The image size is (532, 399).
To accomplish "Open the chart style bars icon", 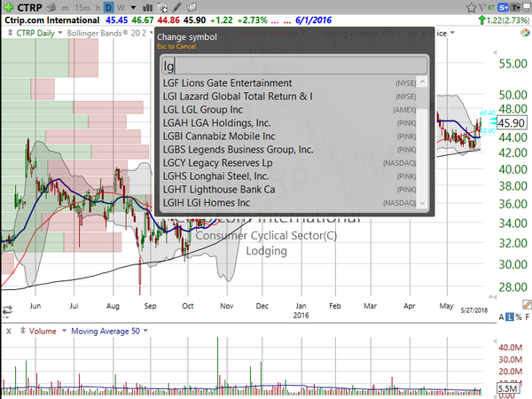I will (x=147, y=7).
